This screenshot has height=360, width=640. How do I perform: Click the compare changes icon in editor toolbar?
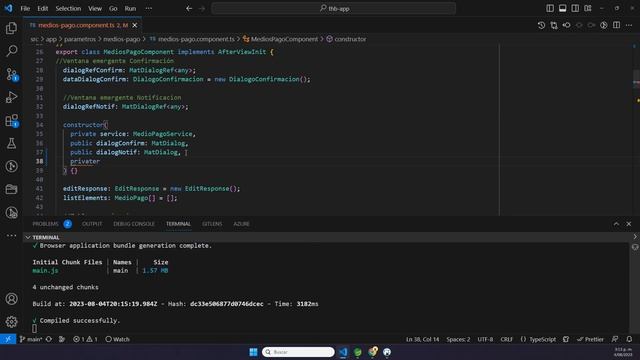554,25
